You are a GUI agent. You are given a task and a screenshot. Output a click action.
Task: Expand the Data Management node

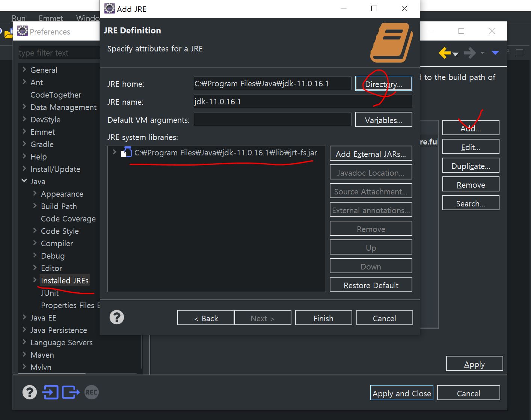coord(24,107)
